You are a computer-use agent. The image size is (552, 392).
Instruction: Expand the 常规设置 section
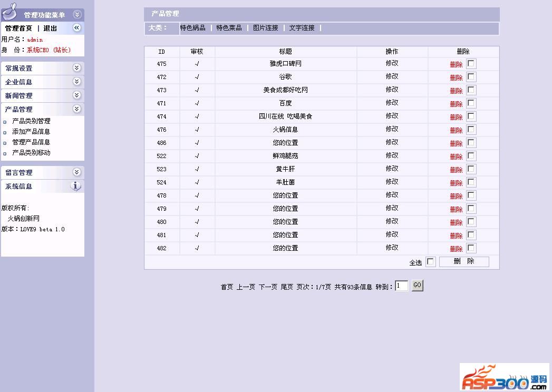tap(77, 68)
